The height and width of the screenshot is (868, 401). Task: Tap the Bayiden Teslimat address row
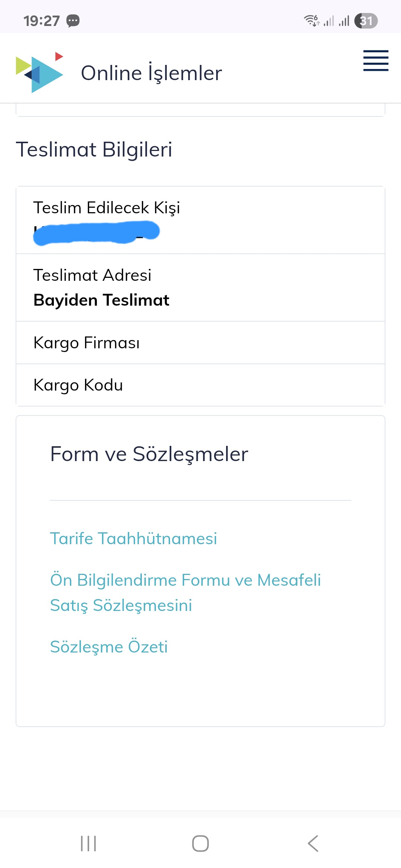pyautogui.click(x=200, y=288)
